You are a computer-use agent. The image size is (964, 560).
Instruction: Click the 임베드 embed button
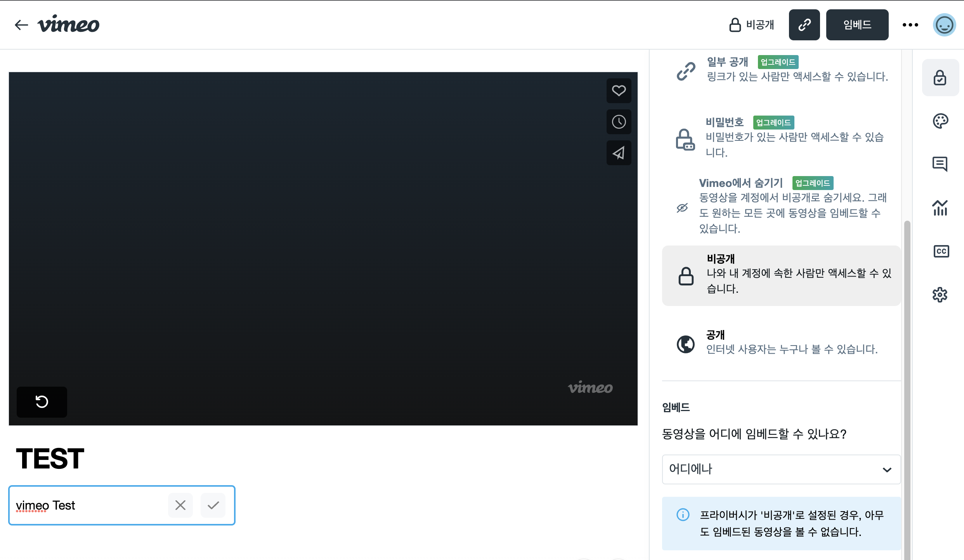click(x=857, y=25)
